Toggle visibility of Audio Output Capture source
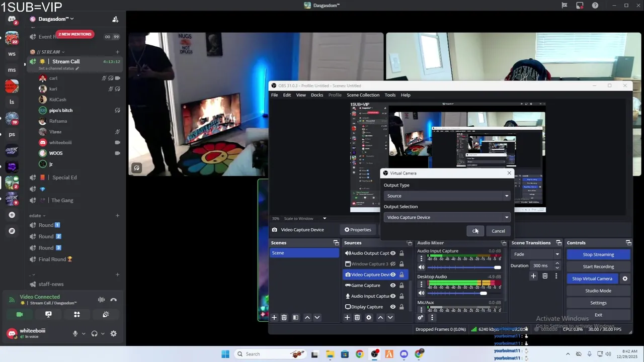 click(393, 253)
